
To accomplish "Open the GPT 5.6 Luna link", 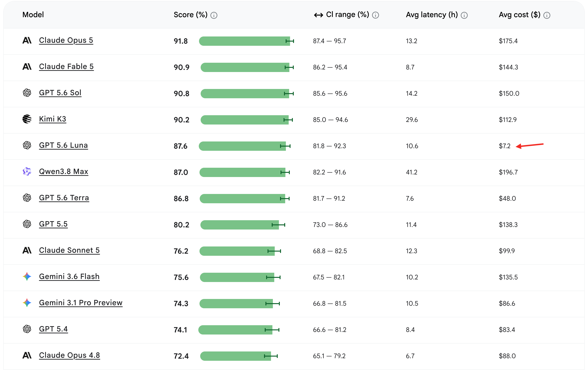I will [63, 145].
